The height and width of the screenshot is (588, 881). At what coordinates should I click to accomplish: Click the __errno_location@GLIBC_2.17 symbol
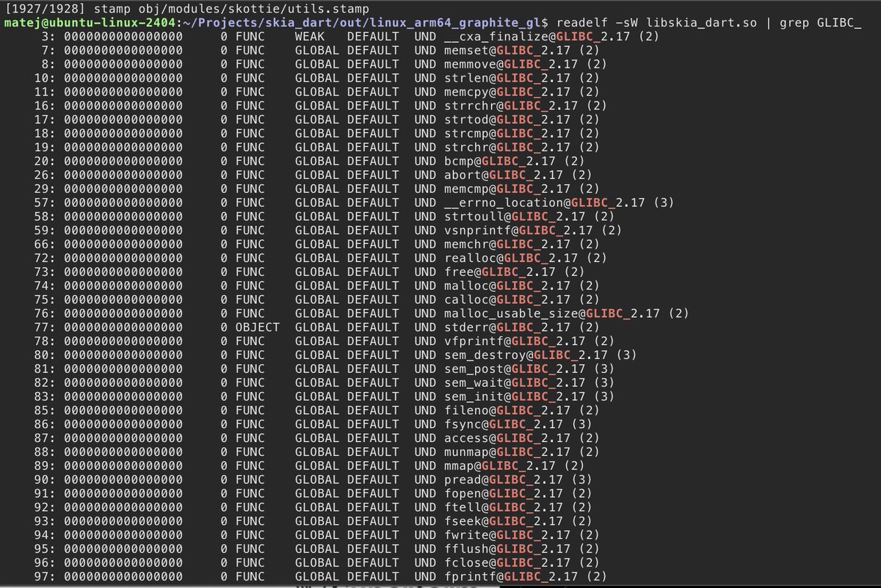pyautogui.click(x=544, y=203)
